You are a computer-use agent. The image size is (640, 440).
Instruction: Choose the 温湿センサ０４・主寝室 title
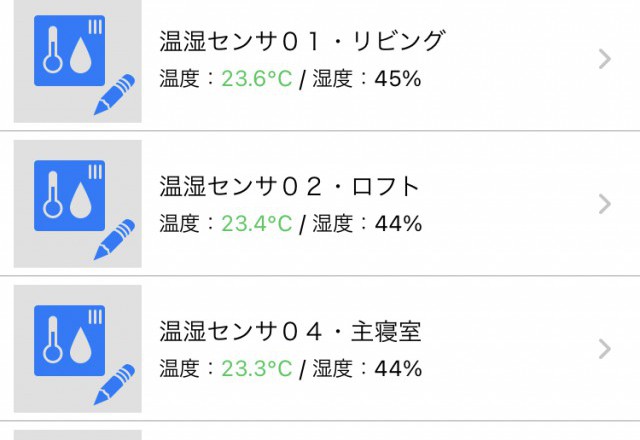pos(290,332)
